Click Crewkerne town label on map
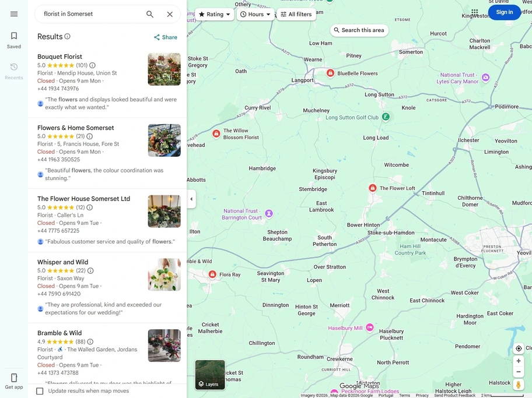 pyautogui.click(x=339, y=359)
